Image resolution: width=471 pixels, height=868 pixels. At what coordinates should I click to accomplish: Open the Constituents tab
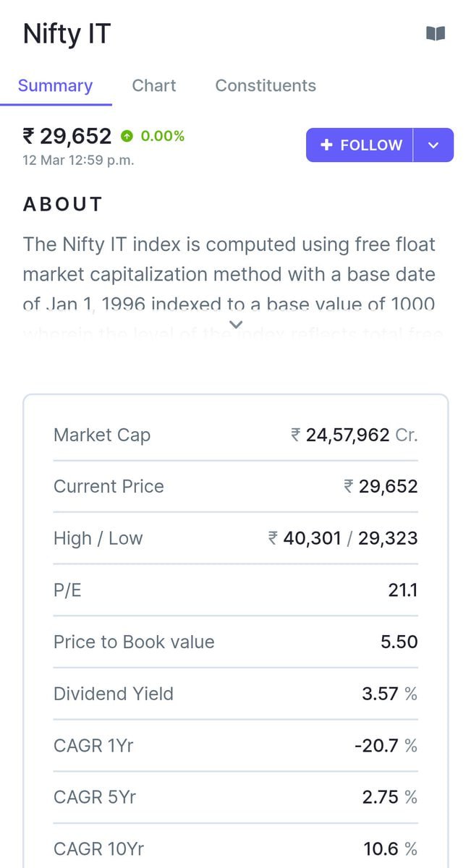(265, 85)
